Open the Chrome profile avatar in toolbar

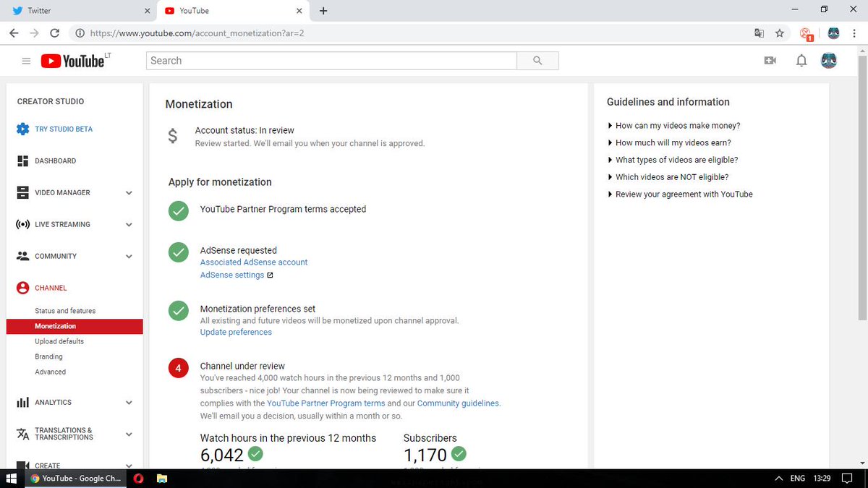click(833, 33)
